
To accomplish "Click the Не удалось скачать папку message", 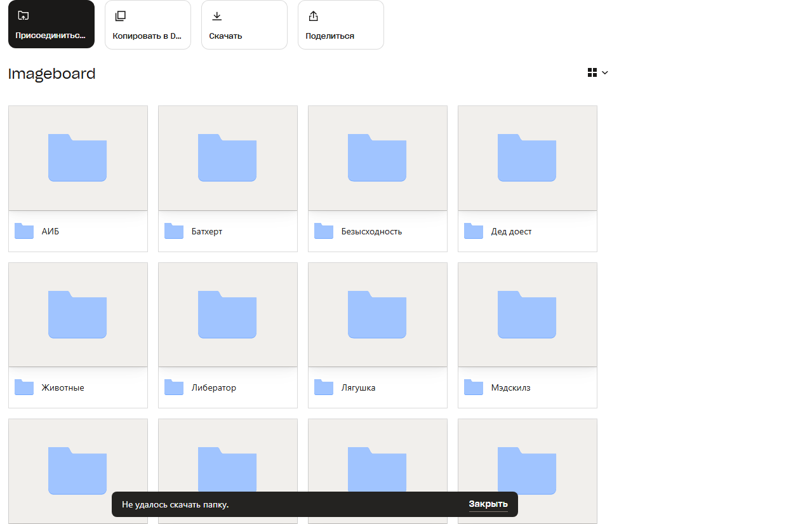I will coord(175,505).
